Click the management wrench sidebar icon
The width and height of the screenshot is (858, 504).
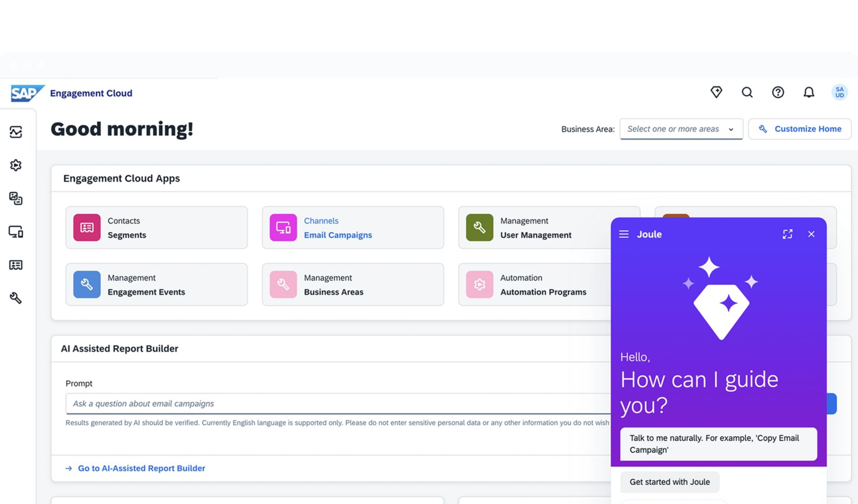[16, 298]
